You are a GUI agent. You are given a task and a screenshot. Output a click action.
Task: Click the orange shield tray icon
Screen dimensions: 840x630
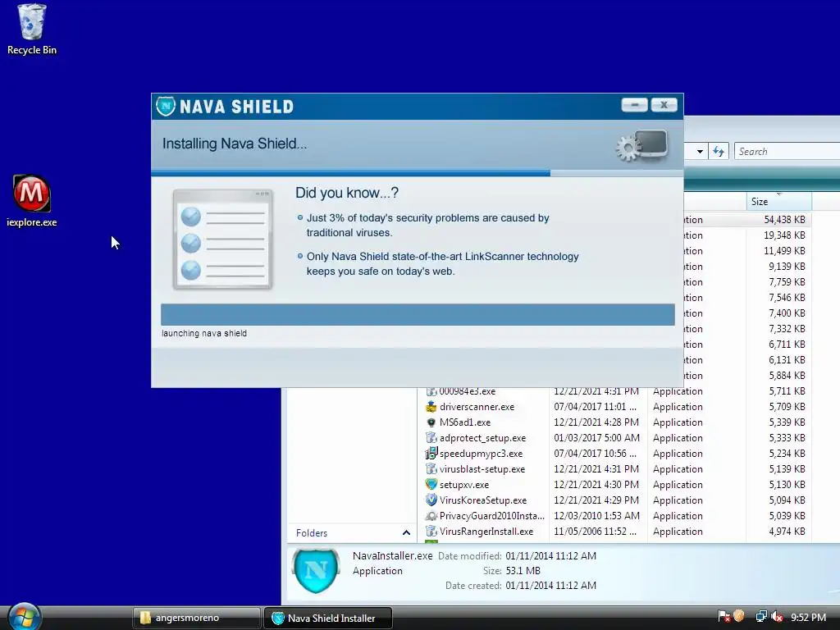[x=739, y=616]
